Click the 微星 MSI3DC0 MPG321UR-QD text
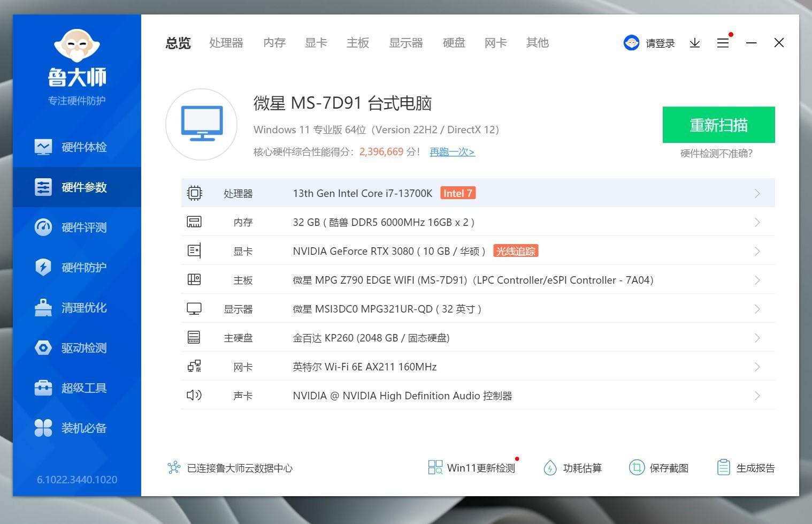Screen dimensions: 812x524 click(x=387, y=309)
